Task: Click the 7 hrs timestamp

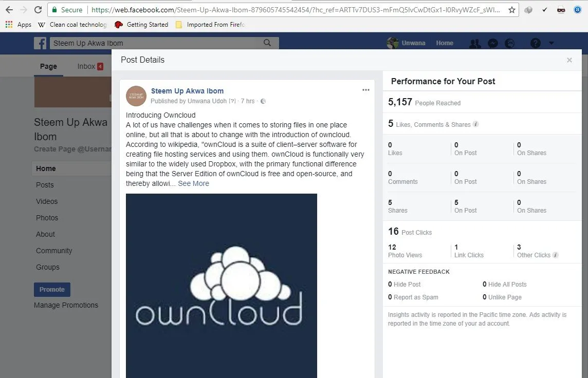Action: point(248,101)
